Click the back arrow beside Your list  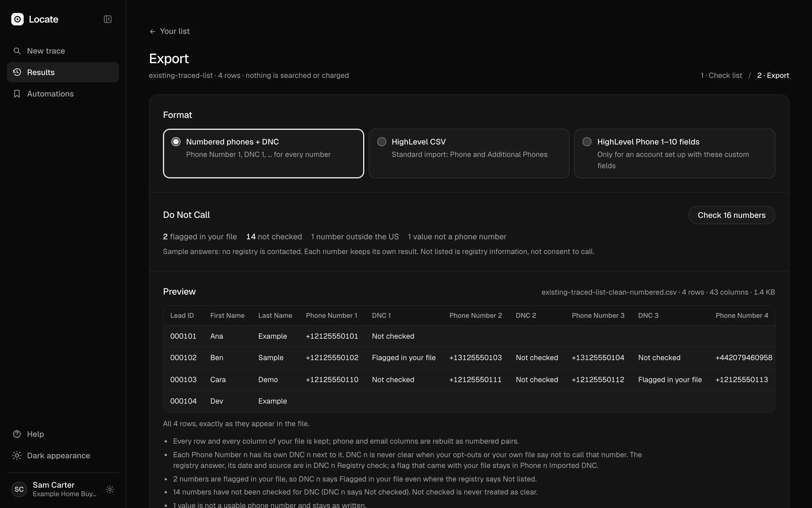(x=152, y=31)
